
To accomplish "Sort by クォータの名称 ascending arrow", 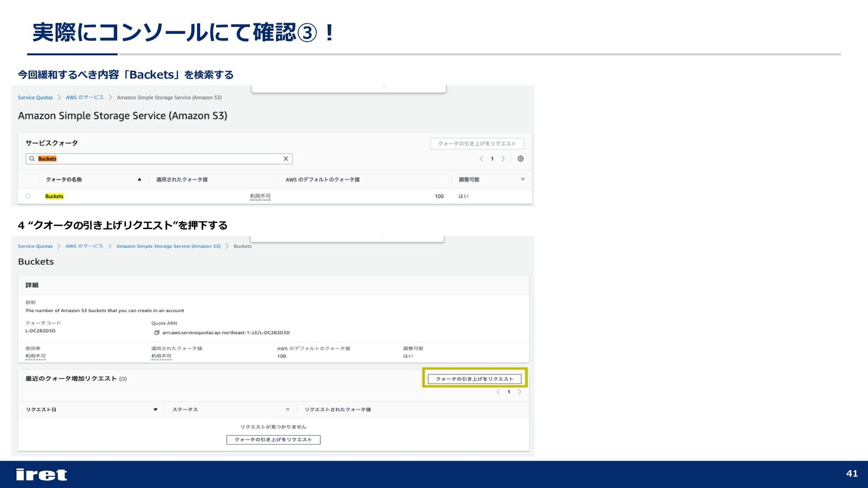I will point(140,179).
